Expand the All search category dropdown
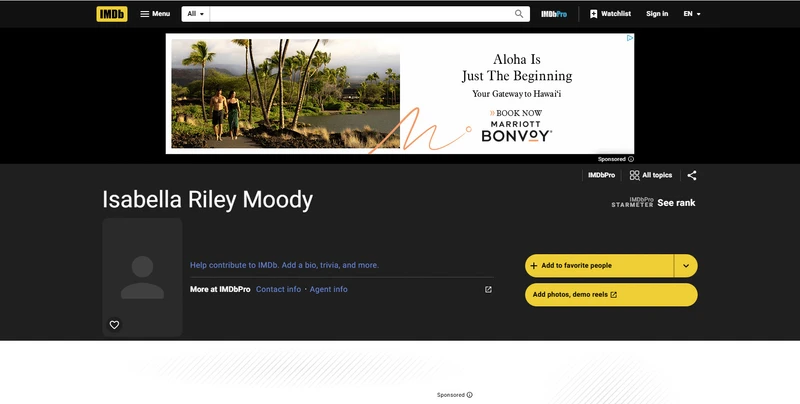Screen dimensions: 800x404 pyautogui.click(x=195, y=14)
